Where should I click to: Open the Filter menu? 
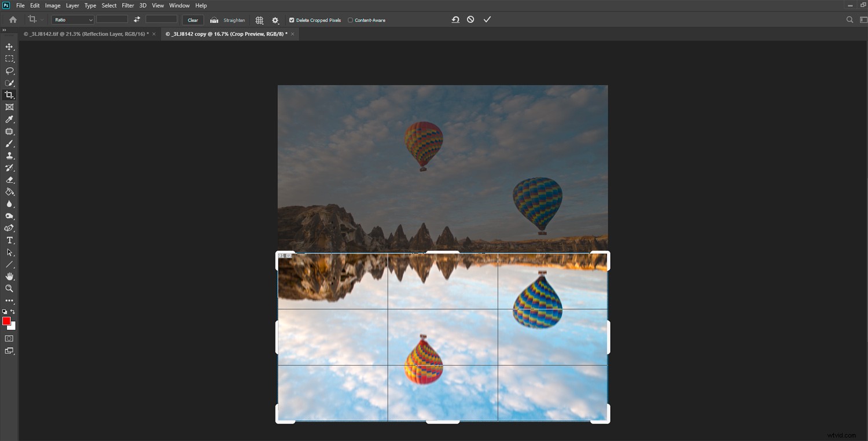[127, 5]
